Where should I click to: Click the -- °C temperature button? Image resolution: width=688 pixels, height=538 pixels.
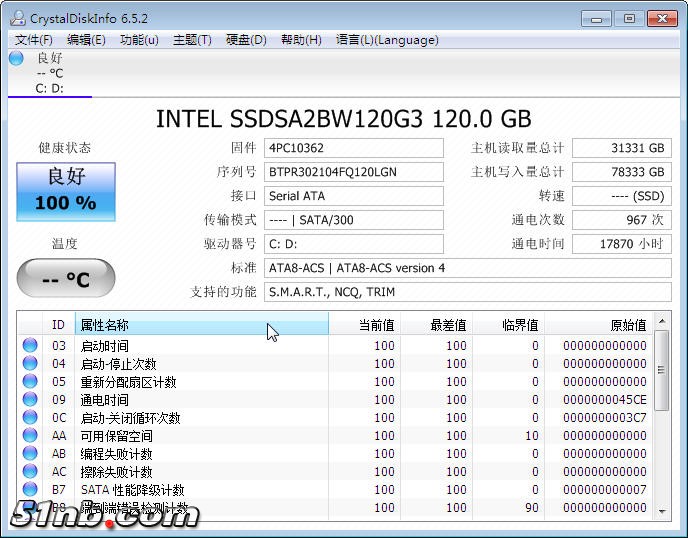[x=66, y=278]
